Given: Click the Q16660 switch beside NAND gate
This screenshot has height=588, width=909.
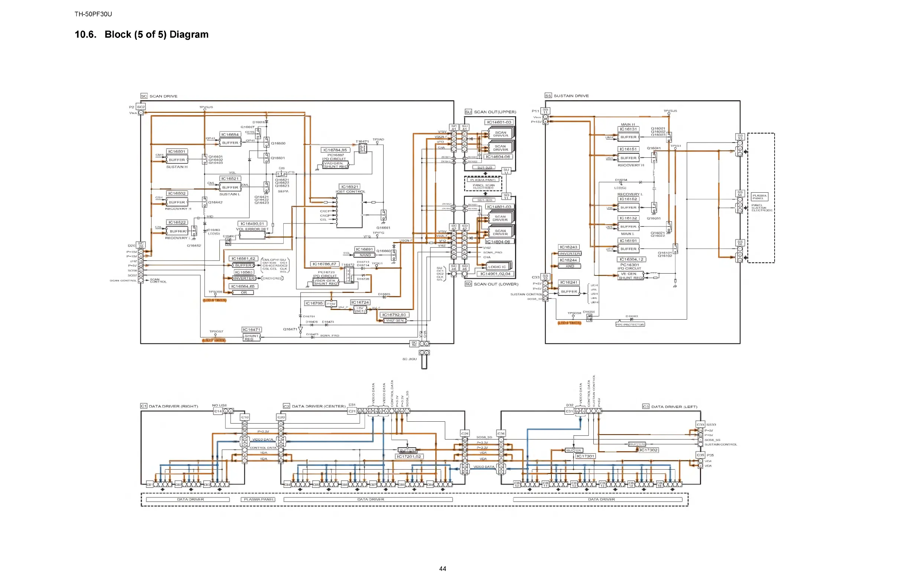Looking at the screenshot, I should (x=393, y=254).
